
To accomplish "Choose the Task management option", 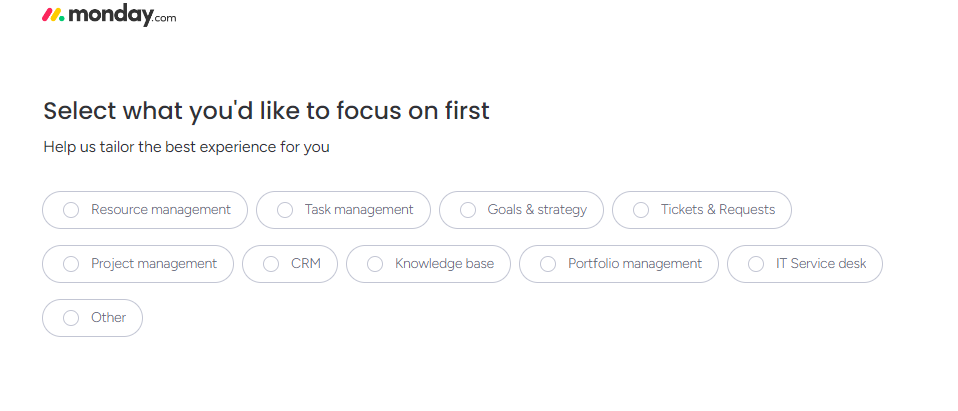I will (285, 210).
